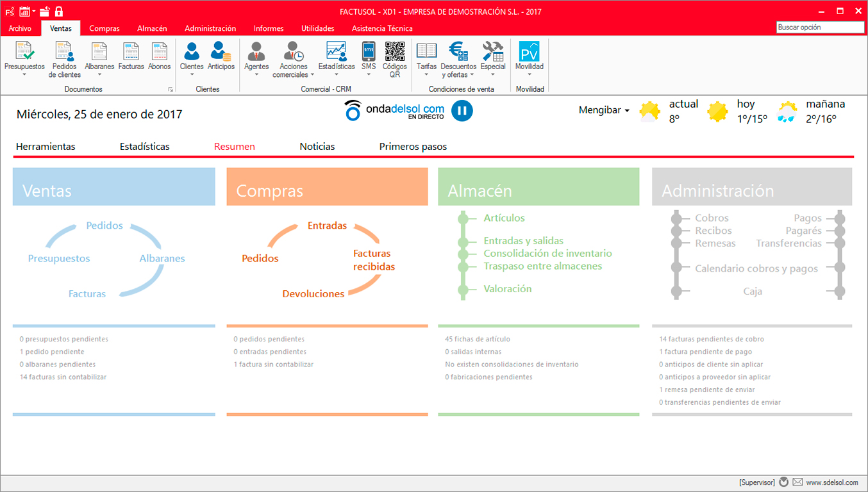Open the Facturas ribbon icon
Image resolution: width=868 pixels, height=492 pixels.
click(131, 51)
